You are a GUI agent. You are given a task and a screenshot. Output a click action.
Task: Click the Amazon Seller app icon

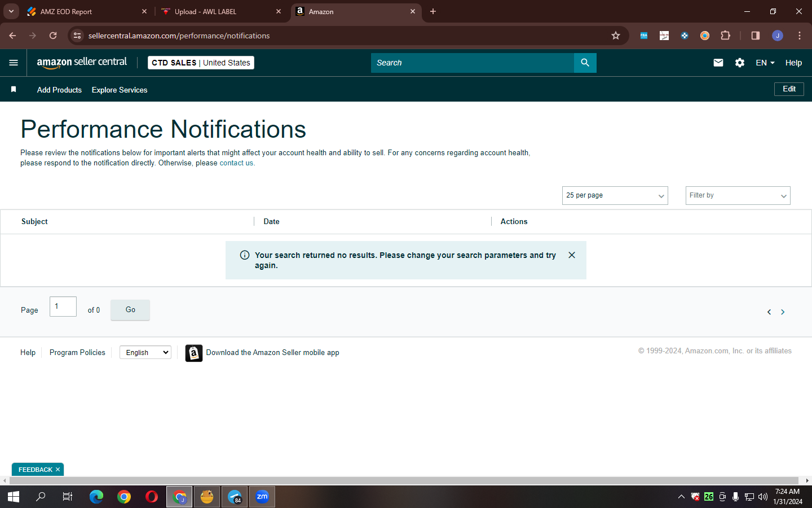194,353
